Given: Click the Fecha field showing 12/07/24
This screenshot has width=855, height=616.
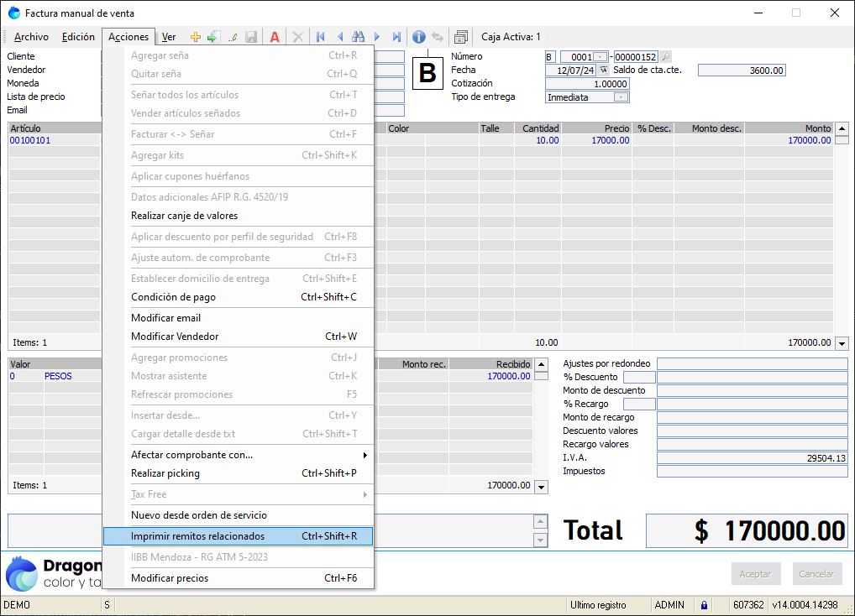Looking at the screenshot, I should tap(572, 70).
